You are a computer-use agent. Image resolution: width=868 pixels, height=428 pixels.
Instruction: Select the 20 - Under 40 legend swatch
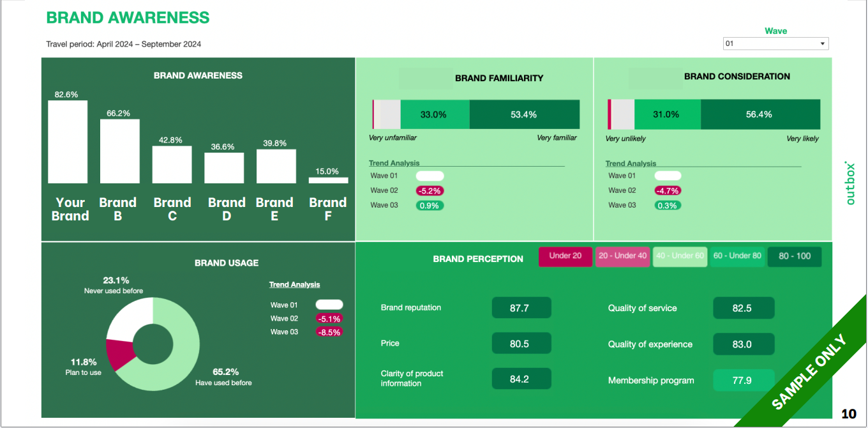point(622,256)
